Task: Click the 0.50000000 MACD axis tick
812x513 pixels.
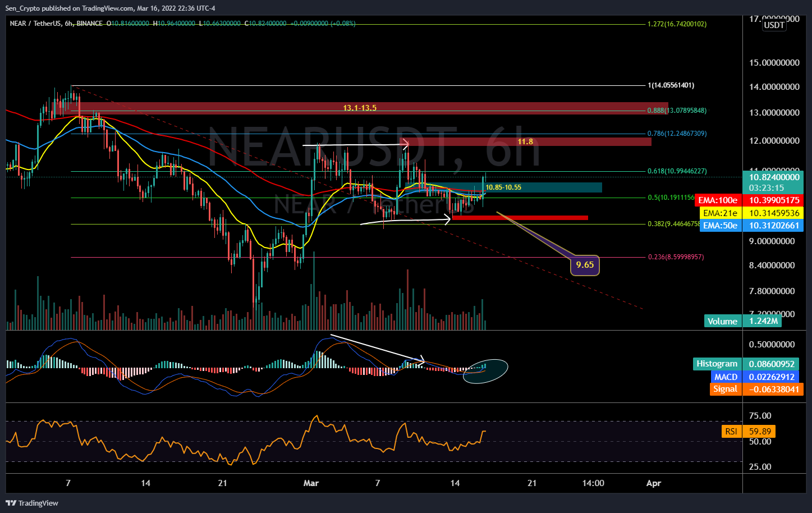Action: (772, 345)
